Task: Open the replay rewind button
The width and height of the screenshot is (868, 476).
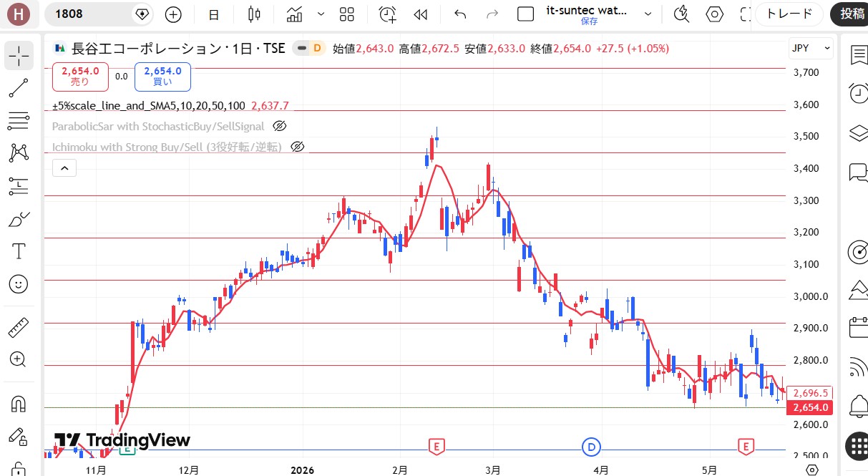Action: (x=421, y=14)
